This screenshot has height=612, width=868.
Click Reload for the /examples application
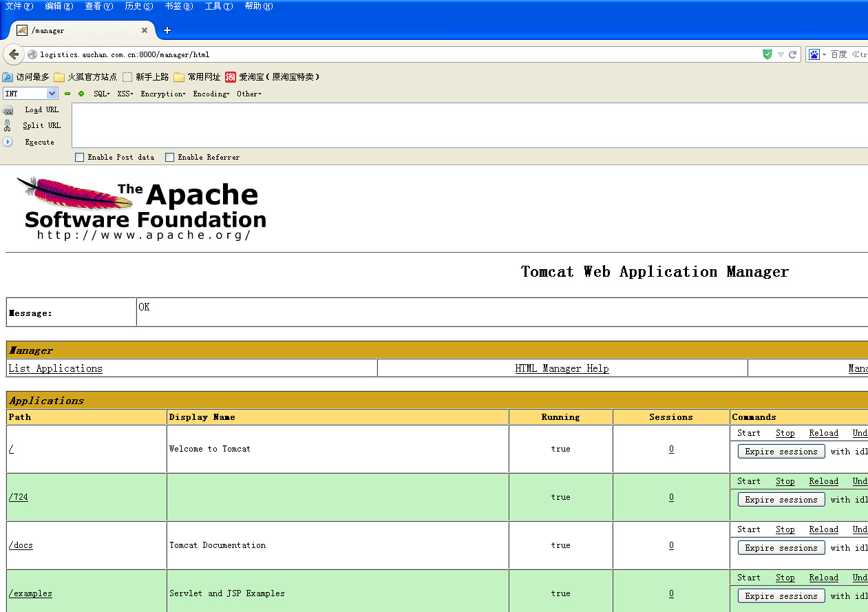(x=824, y=578)
